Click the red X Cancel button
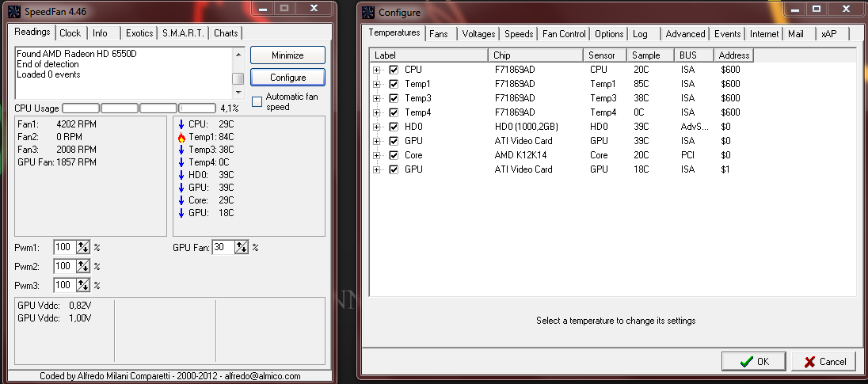Screen dimensions: 868x384 point(823,361)
